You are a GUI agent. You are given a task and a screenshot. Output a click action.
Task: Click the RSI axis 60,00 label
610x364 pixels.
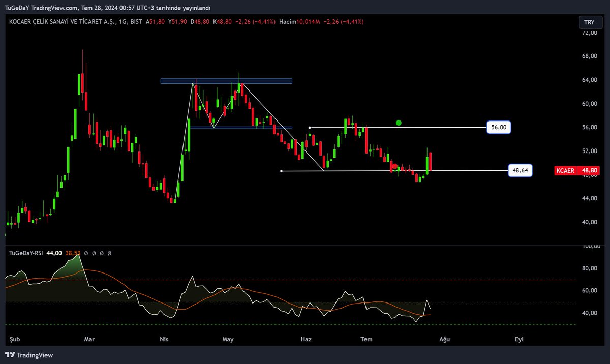click(590, 291)
